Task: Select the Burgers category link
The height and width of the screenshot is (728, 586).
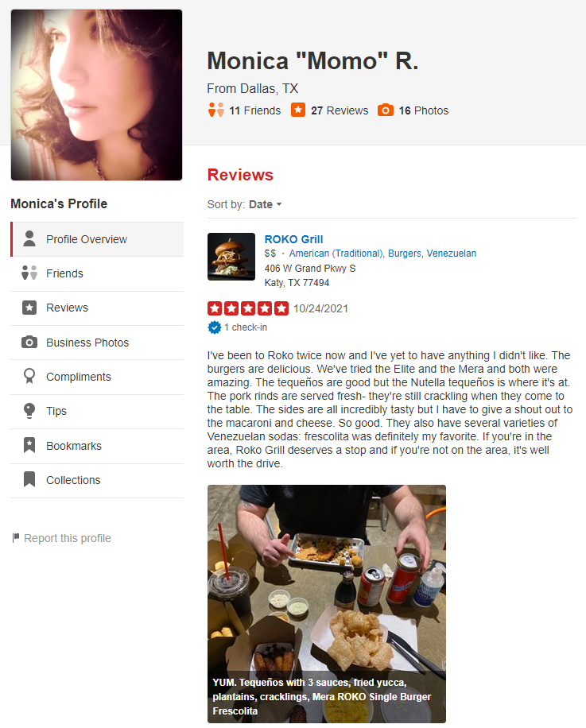Action: pyautogui.click(x=405, y=253)
